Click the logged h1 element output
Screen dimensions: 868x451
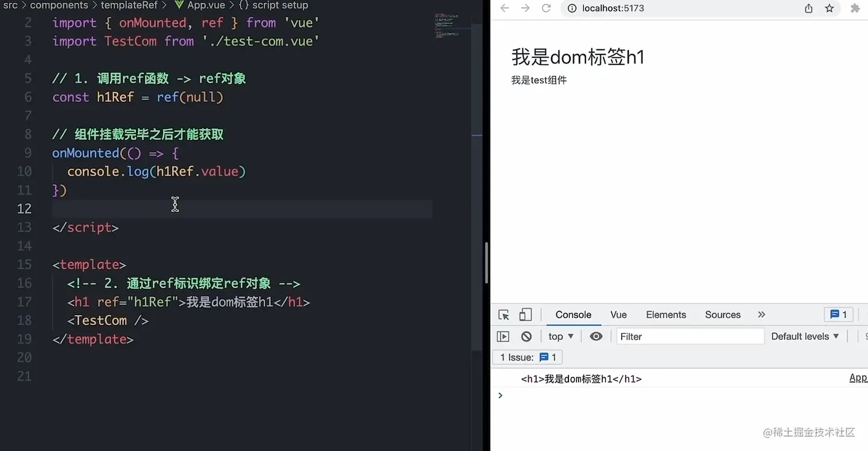coord(581,379)
